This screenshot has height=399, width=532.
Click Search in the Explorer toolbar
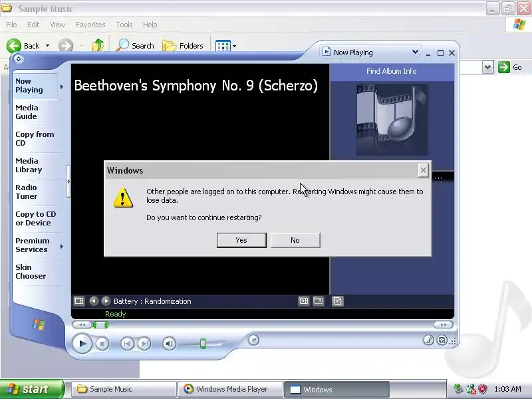pos(135,45)
